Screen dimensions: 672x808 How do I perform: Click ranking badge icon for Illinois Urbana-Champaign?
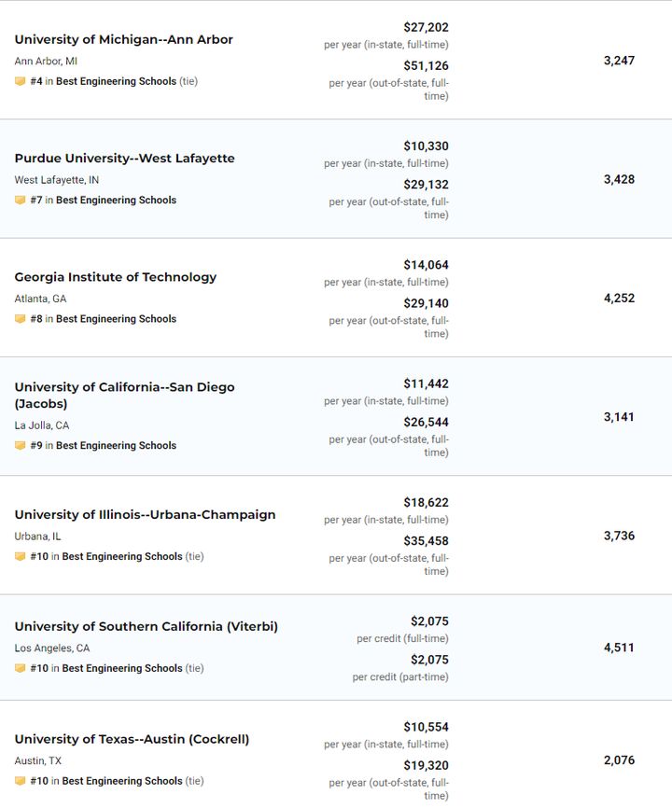point(20,557)
